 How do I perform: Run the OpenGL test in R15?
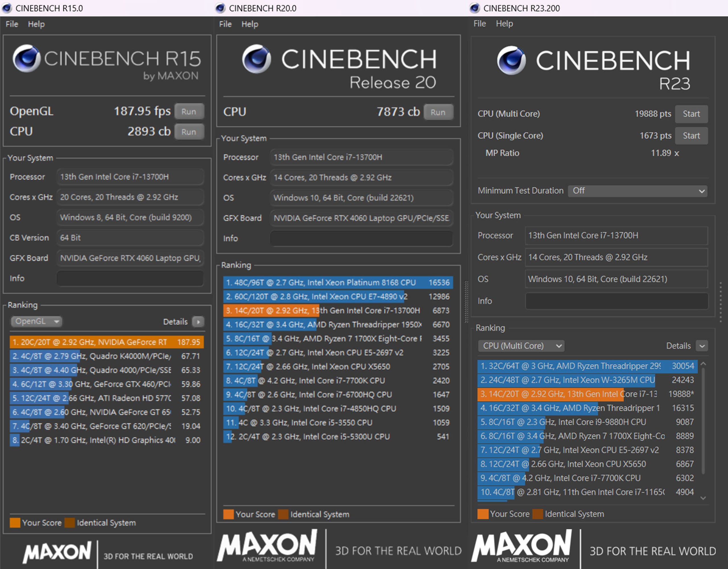189,111
